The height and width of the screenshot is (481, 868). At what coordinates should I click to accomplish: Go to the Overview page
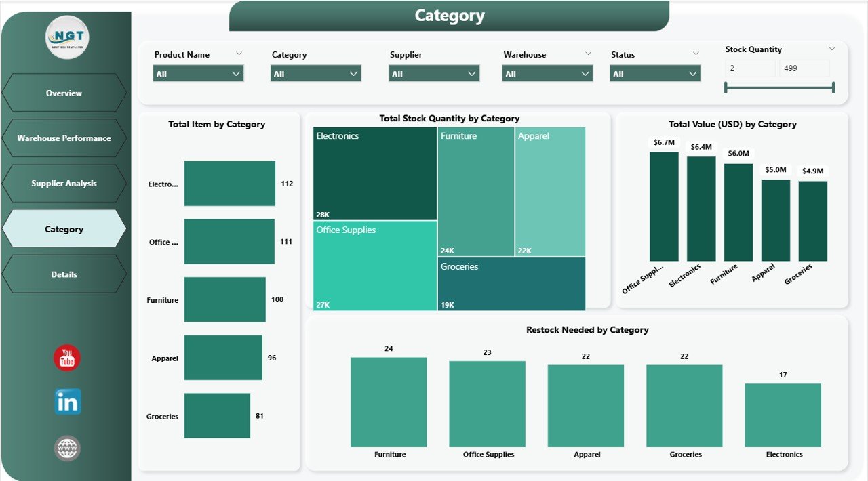(x=64, y=93)
